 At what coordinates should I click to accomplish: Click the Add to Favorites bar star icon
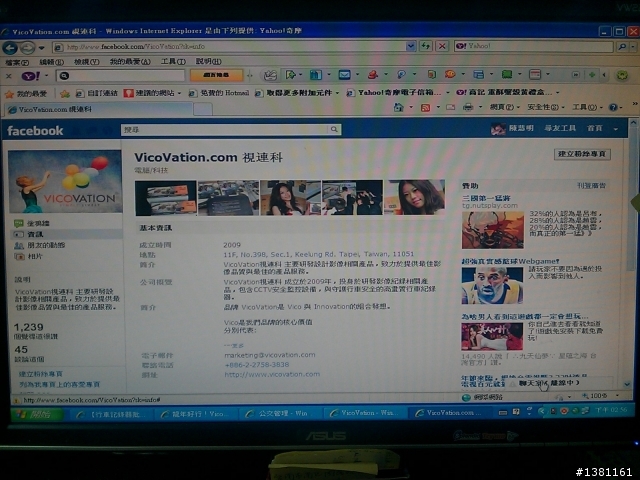click(x=65, y=94)
